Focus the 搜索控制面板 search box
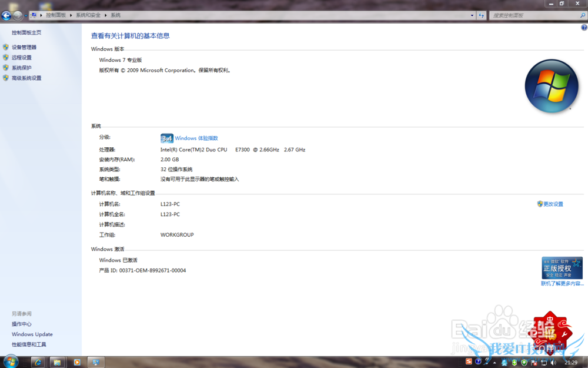 pos(534,15)
